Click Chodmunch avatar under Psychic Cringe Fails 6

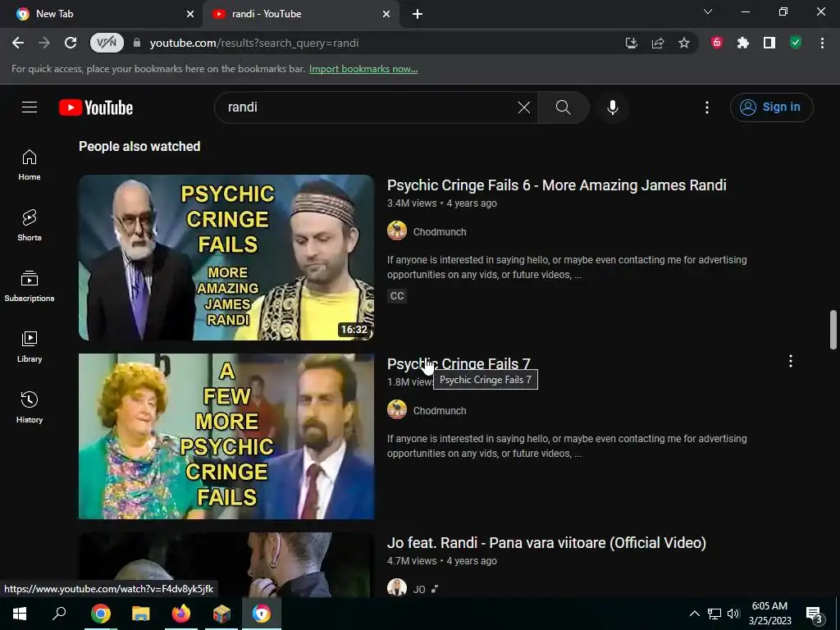tap(397, 231)
